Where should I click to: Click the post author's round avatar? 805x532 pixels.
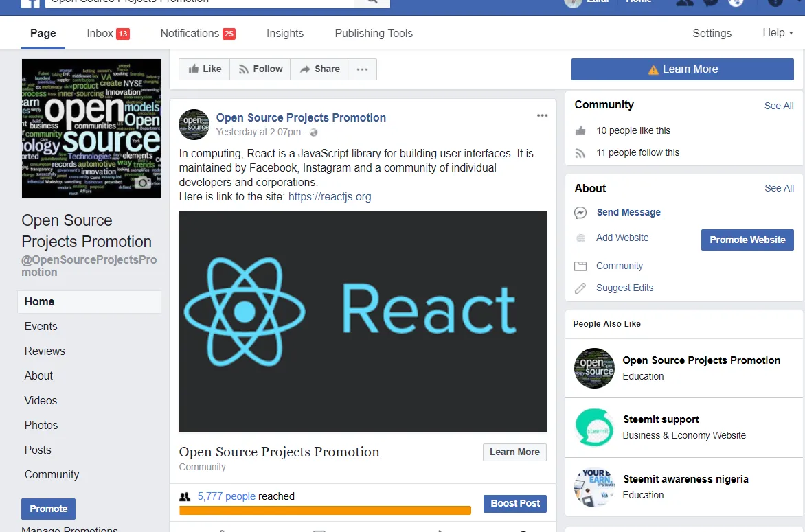[x=194, y=125]
